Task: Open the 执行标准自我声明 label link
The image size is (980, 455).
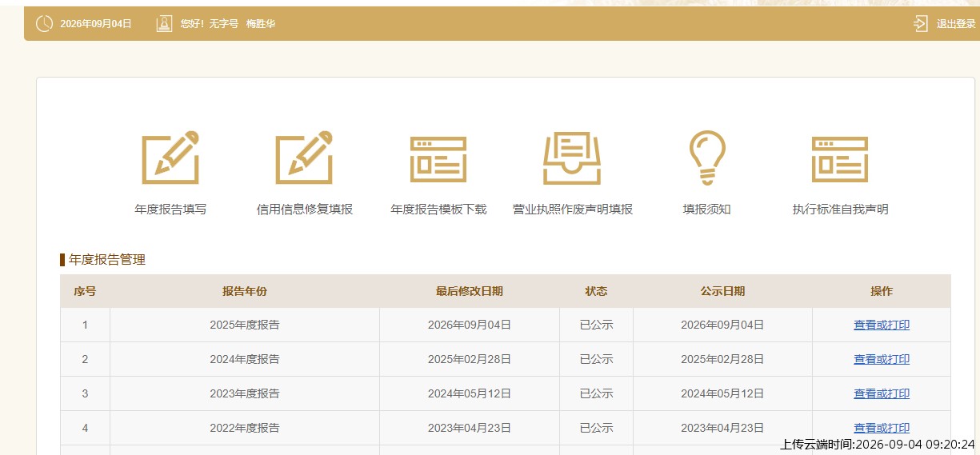Action: pos(840,210)
